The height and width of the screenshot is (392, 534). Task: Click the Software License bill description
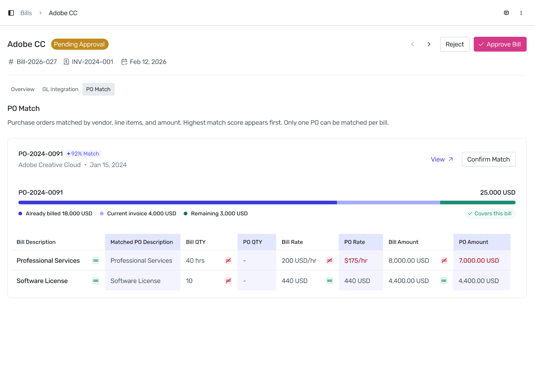pyautogui.click(x=42, y=281)
